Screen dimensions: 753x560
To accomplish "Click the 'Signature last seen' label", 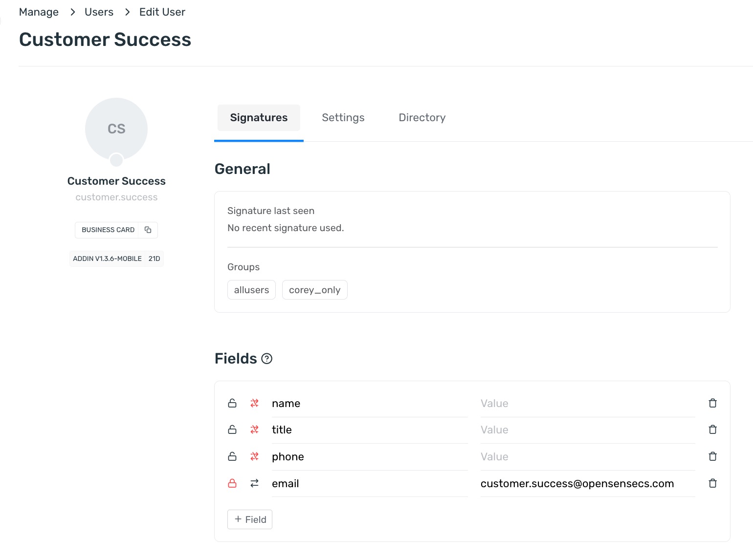I will (271, 211).
